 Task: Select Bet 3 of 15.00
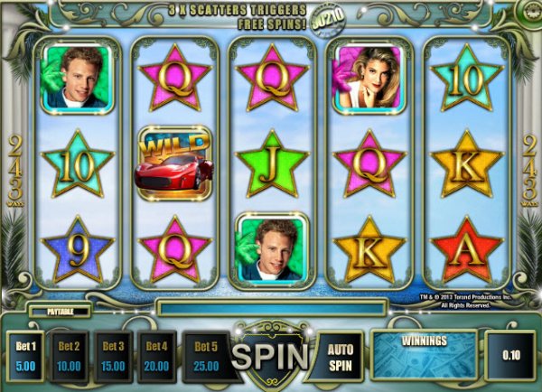(113, 357)
